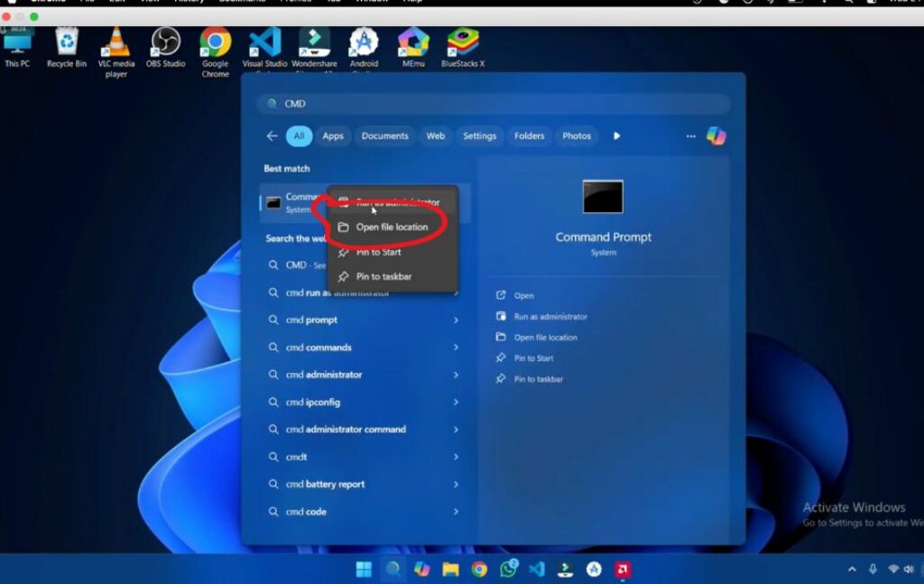Select the cmd prompt web suggestion

tap(364, 320)
